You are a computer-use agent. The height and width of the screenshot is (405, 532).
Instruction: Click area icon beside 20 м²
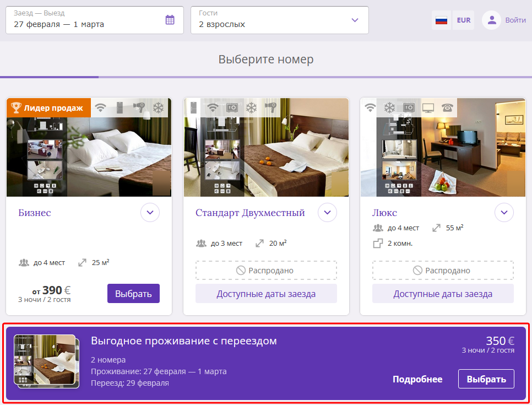pyautogui.click(x=259, y=243)
